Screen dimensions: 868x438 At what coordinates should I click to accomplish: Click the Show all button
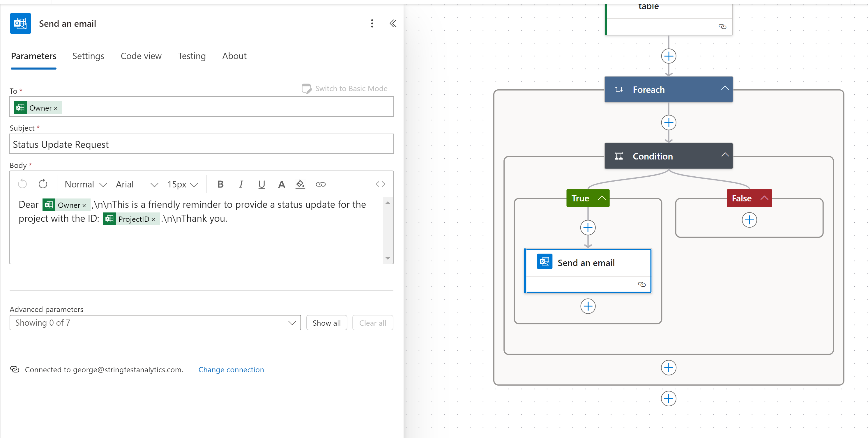coord(326,323)
